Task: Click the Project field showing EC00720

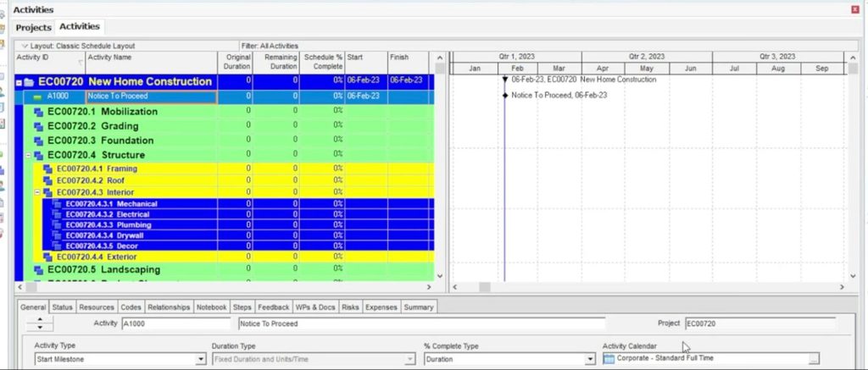Action: 760,323
